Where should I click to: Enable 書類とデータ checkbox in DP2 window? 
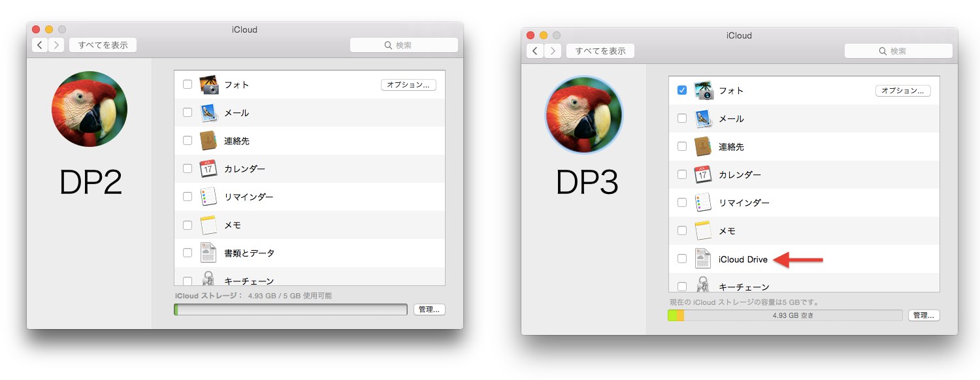(x=188, y=253)
